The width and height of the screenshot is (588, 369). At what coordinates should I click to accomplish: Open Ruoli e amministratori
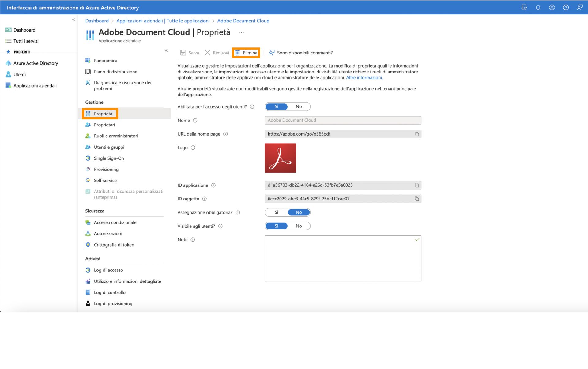(x=116, y=136)
